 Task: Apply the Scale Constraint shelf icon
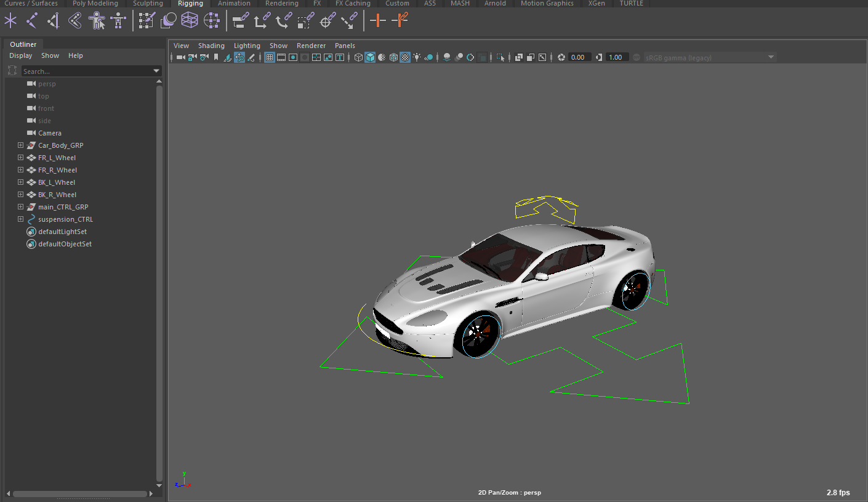pyautogui.click(x=305, y=21)
